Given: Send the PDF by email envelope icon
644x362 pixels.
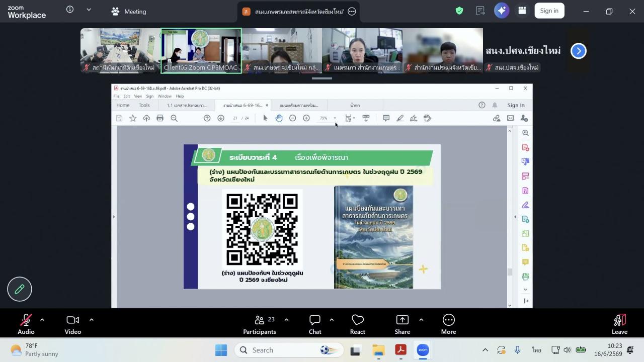Looking at the screenshot, I should point(510,118).
